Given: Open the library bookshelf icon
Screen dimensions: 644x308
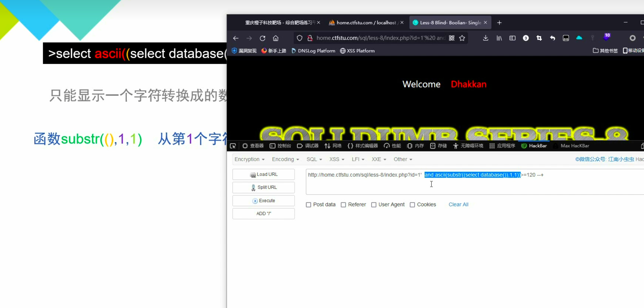Looking at the screenshot, I should pos(499,38).
